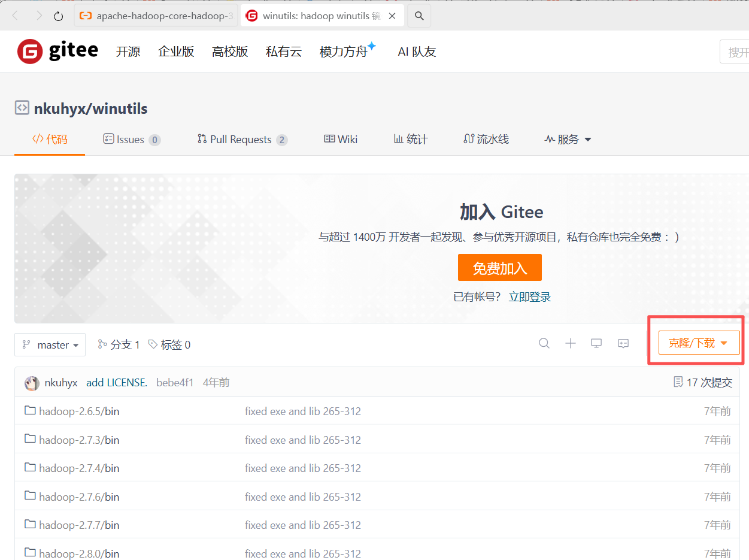This screenshot has width=749, height=560.
Task: Click the icon right of monitor icon
Action: click(x=623, y=343)
